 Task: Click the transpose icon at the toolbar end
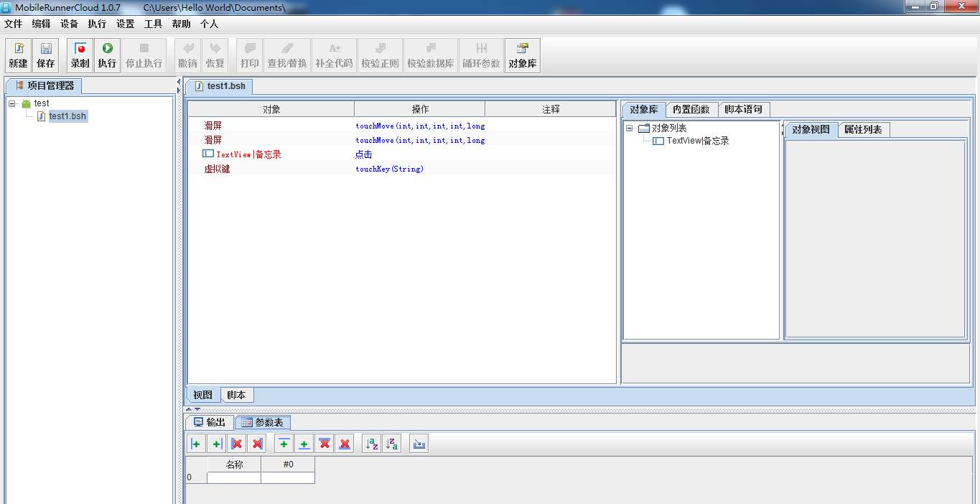point(419,443)
